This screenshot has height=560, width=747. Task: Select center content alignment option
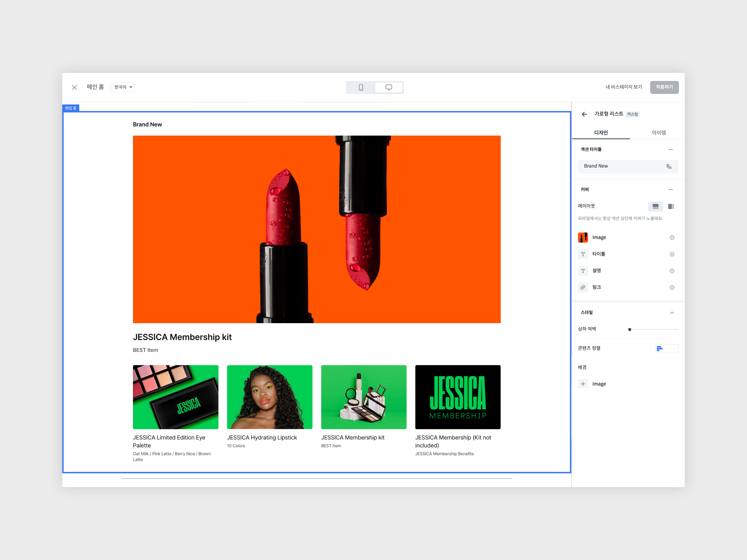[x=667, y=349]
